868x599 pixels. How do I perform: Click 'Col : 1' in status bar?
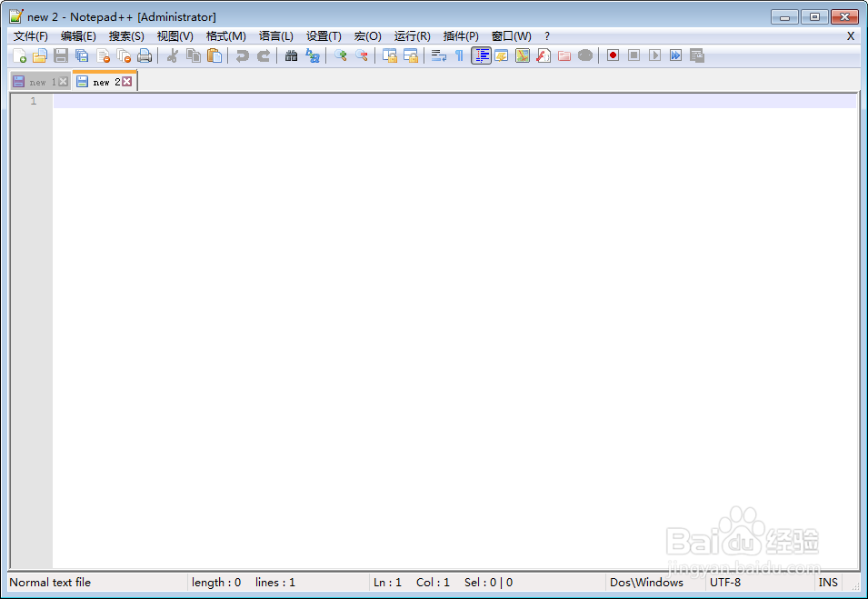[433, 583]
